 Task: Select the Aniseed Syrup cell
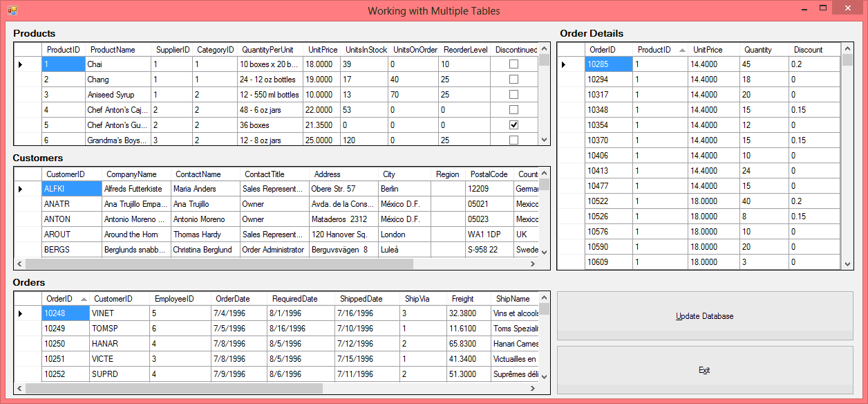tap(117, 94)
